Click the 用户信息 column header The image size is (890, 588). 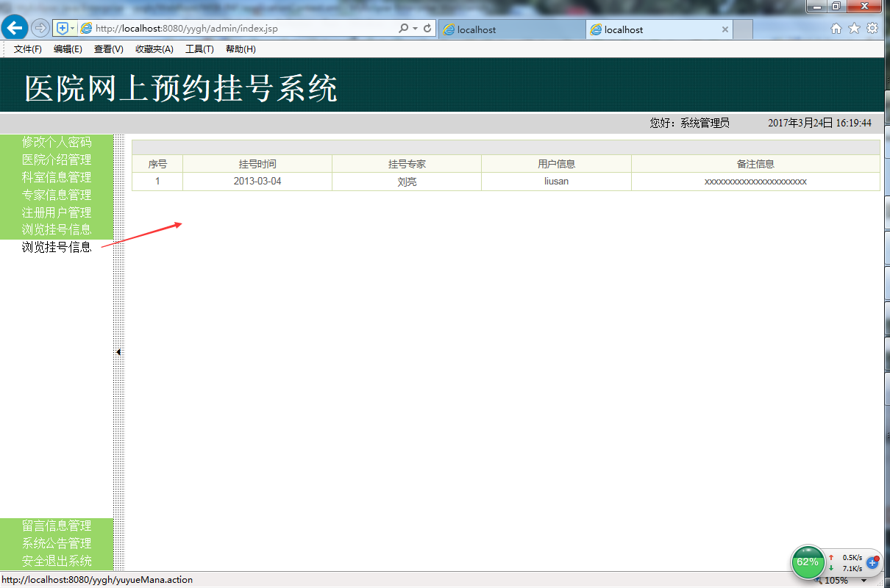click(556, 164)
